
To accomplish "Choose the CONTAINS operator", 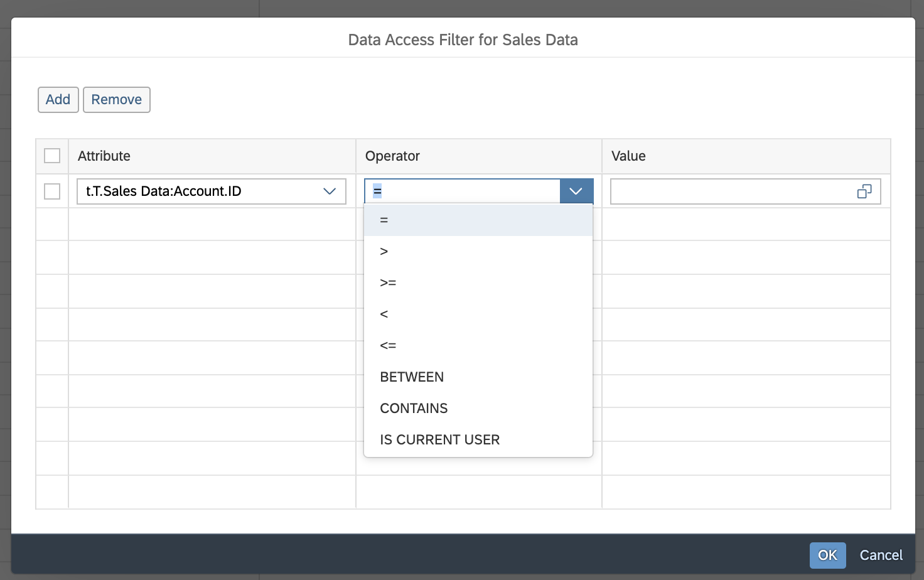I will tap(414, 409).
